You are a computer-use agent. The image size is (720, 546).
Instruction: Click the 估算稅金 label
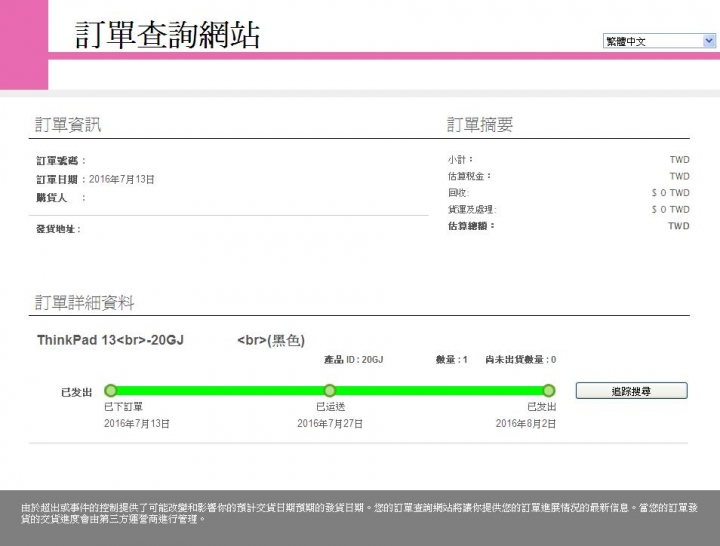pyautogui.click(x=469, y=176)
